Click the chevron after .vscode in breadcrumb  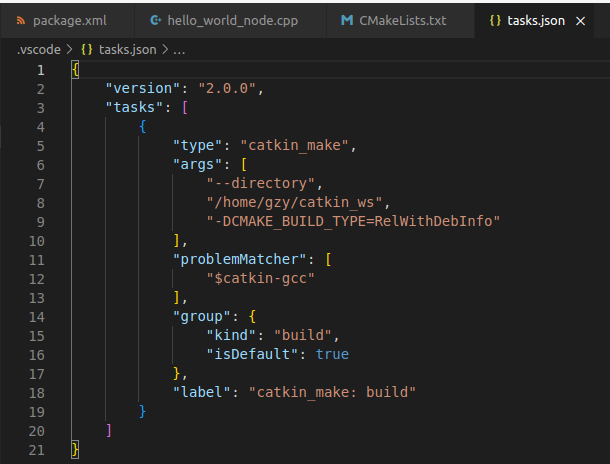click(70, 49)
